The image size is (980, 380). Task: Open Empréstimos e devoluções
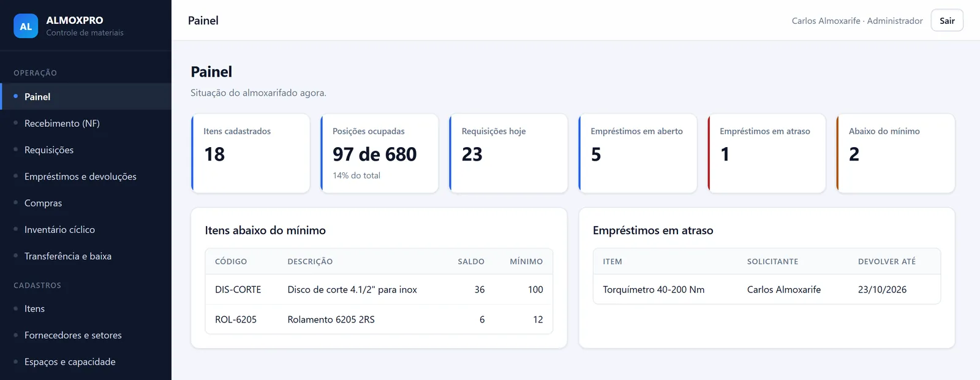click(86, 177)
